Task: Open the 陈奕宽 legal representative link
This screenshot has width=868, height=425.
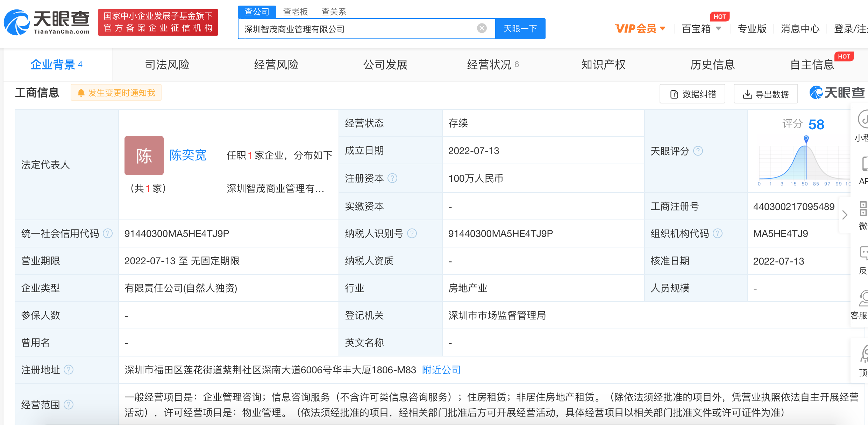Action: (x=188, y=155)
